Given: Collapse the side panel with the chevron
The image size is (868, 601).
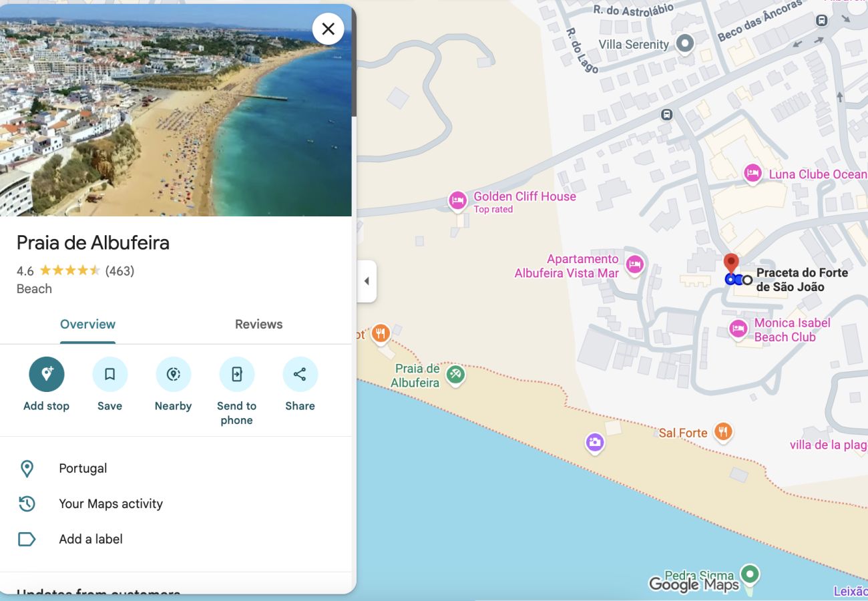Looking at the screenshot, I should pyautogui.click(x=366, y=281).
